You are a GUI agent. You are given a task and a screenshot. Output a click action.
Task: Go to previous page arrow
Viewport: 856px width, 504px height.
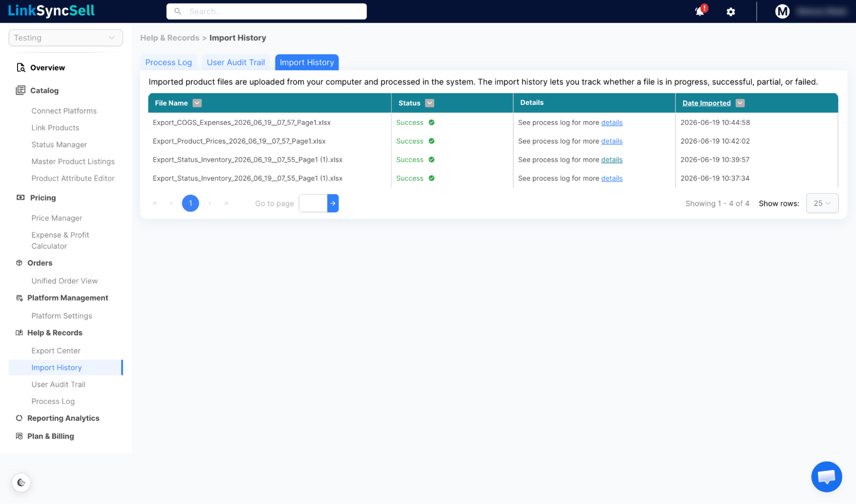tap(171, 203)
